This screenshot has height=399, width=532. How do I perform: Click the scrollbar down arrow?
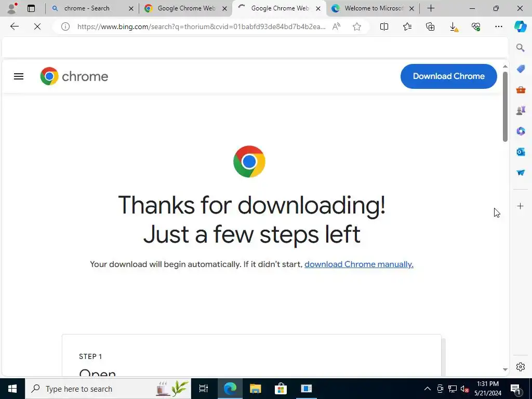tap(505, 369)
